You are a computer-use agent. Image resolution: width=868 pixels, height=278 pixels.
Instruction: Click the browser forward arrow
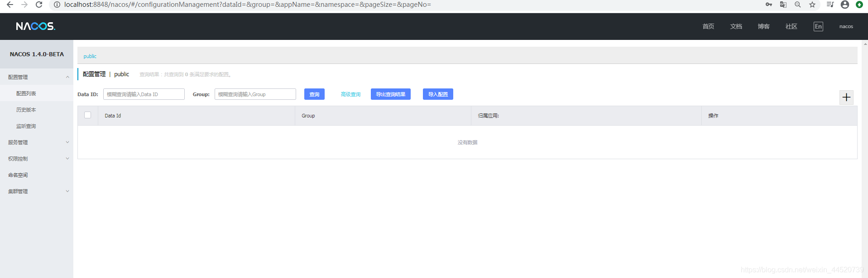click(24, 5)
